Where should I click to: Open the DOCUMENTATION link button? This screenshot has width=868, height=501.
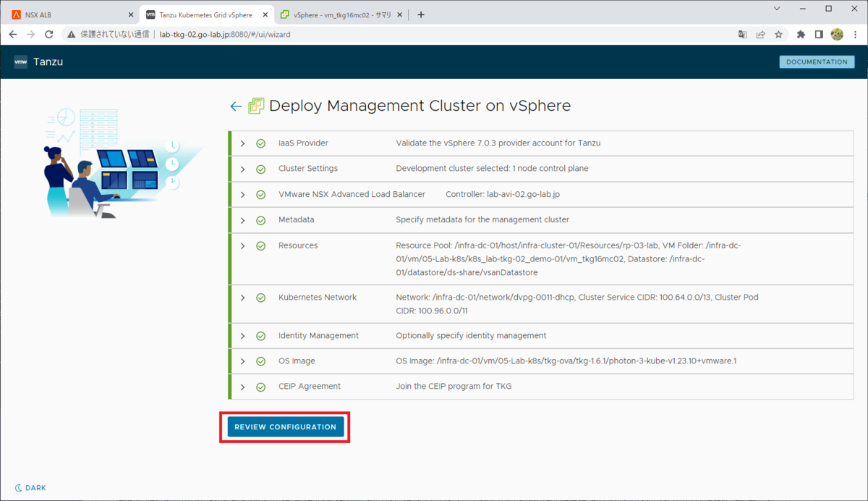tap(817, 62)
